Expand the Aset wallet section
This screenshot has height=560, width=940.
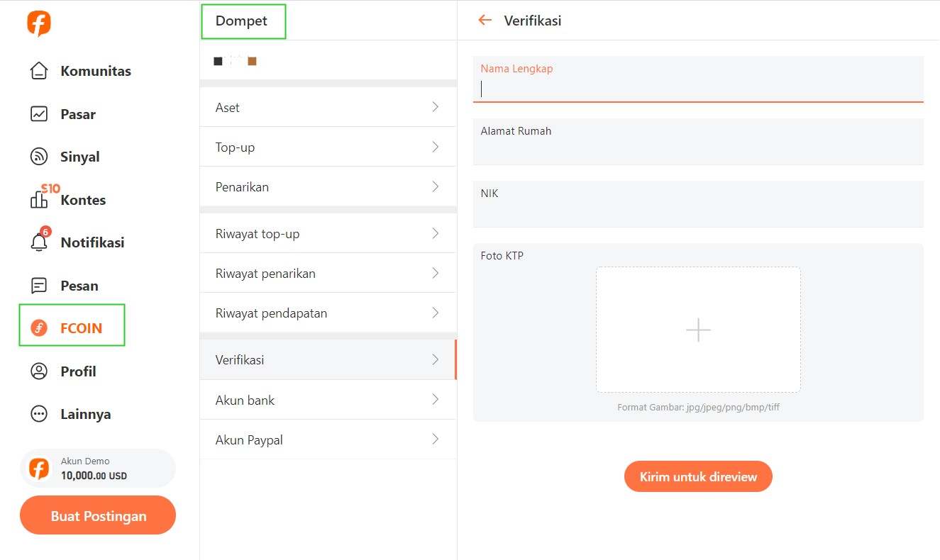tap(328, 107)
